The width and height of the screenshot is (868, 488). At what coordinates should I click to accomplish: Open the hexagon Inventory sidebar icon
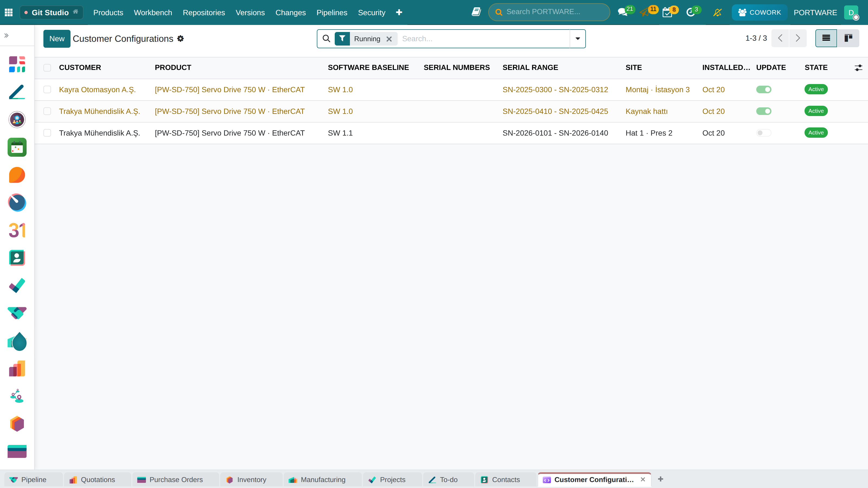[x=17, y=424]
